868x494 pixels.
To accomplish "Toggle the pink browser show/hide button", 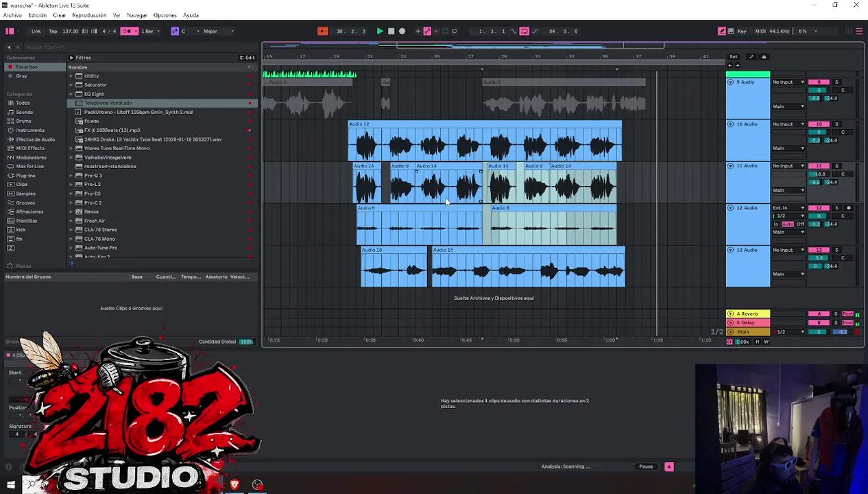I will [10, 31].
